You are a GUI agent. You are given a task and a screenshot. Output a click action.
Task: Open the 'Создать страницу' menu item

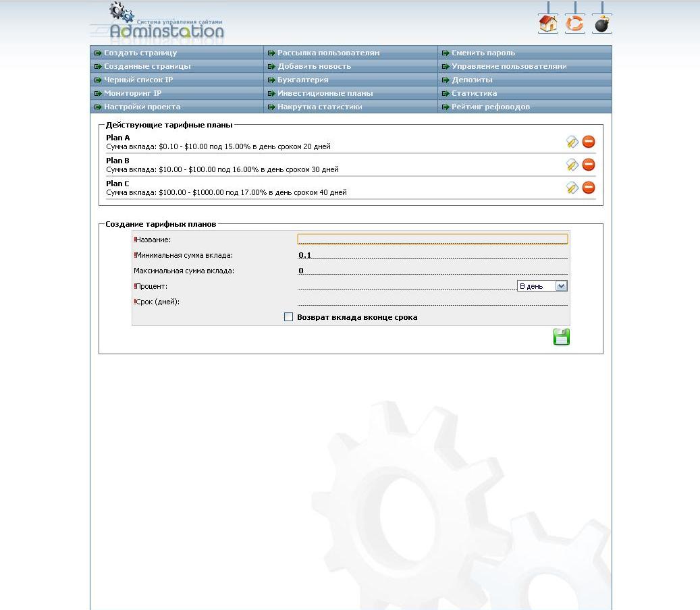tap(177, 53)
